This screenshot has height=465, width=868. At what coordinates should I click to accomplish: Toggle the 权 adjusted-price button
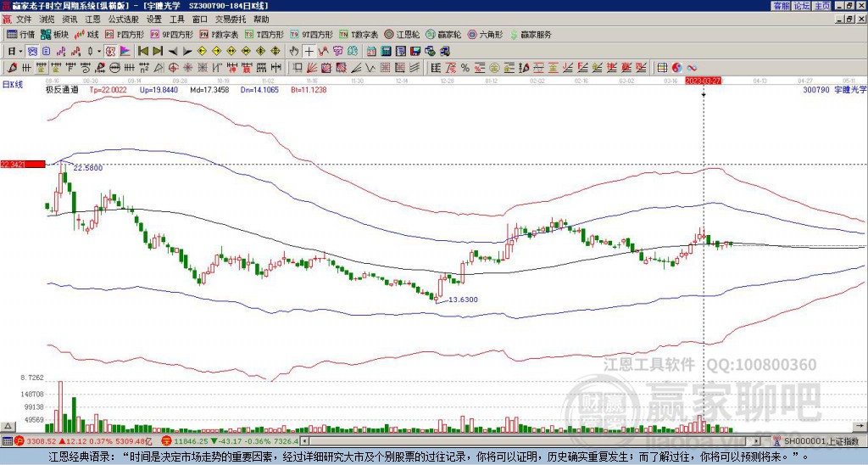pyautogui.click(x=110, y=52)
